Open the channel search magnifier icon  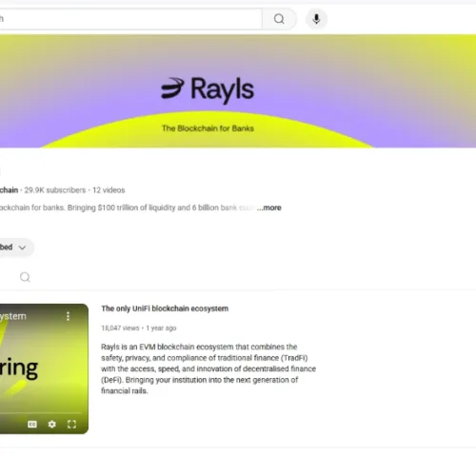[x=25, y=277]
